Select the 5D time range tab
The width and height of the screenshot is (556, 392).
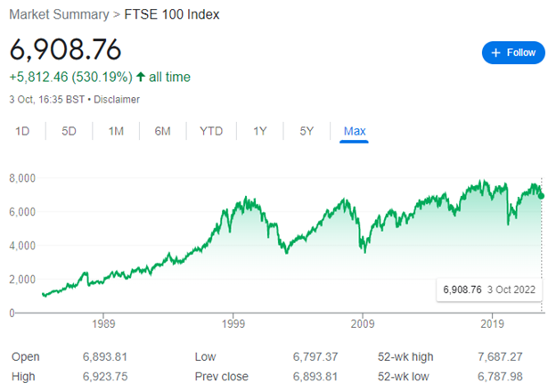69,132
